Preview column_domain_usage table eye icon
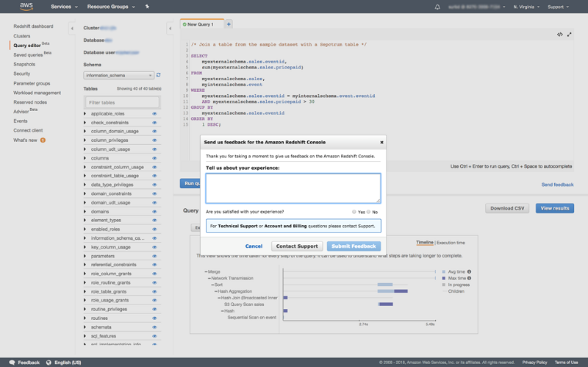The height and width of the screenshot is (367, 588). pos(154,132)
